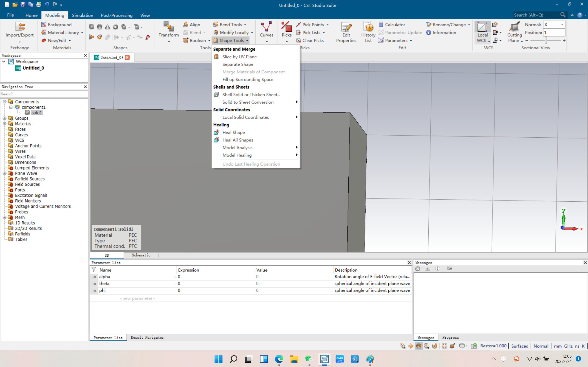This screenshot has height=367, width=588.
Task: Select the Picks tool
Action: pyautogui.click(x=286, y=30)
